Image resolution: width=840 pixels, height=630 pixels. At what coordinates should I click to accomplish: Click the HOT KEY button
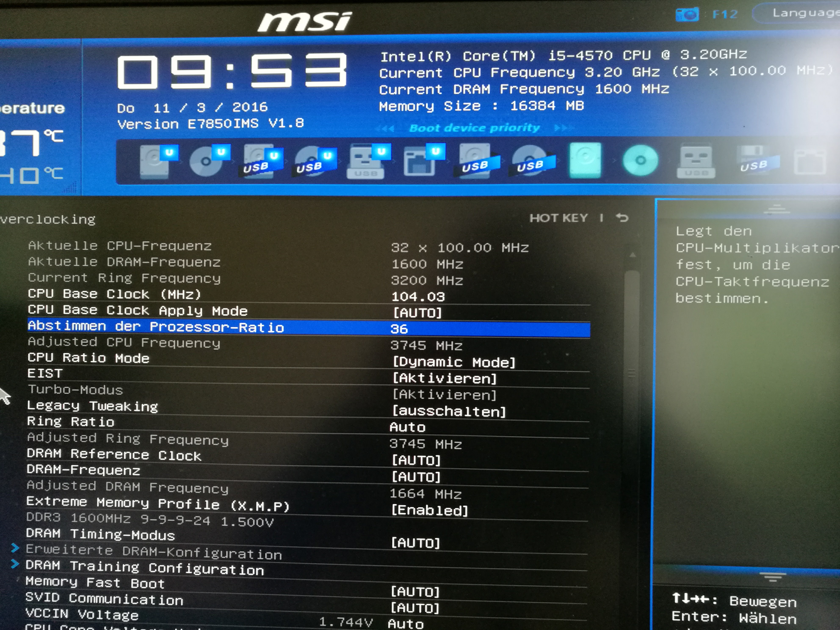point(558,218)
